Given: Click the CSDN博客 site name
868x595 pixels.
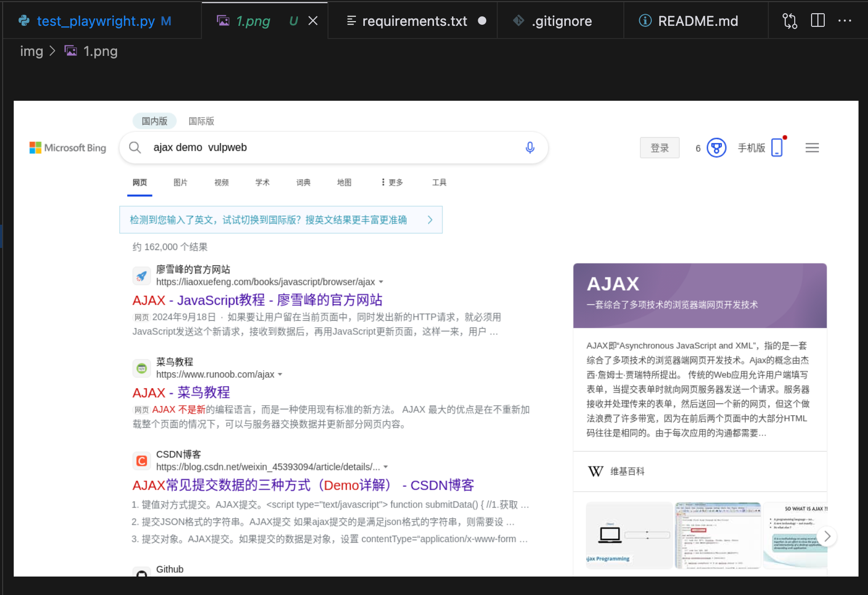Looking at the screenshot, I should click(x=178, y=455).
